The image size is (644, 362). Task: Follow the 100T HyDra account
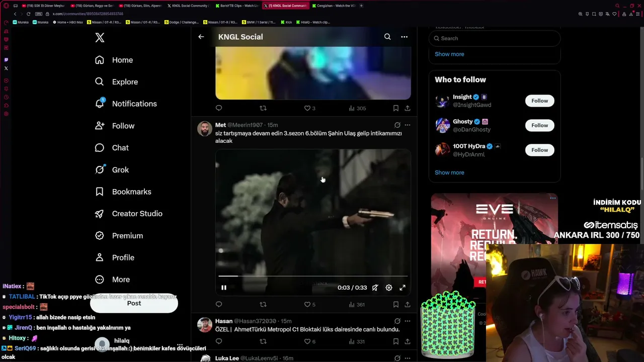539,150
